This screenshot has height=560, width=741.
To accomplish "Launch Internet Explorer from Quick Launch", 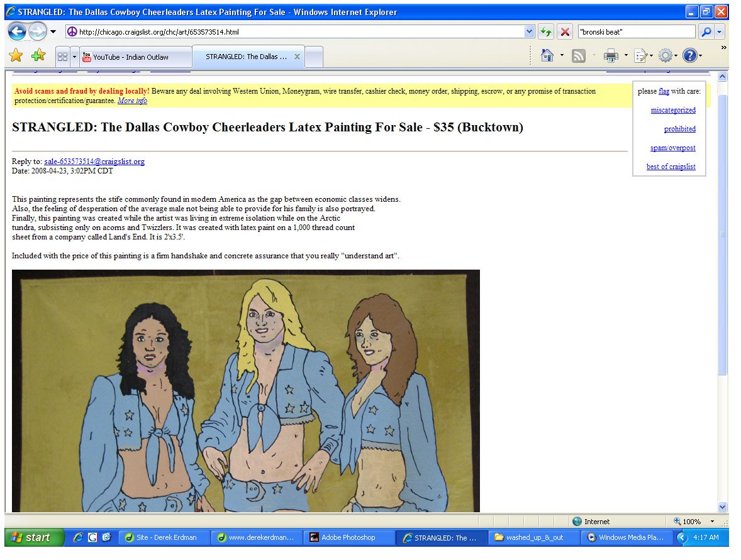I will pos(79,537).
